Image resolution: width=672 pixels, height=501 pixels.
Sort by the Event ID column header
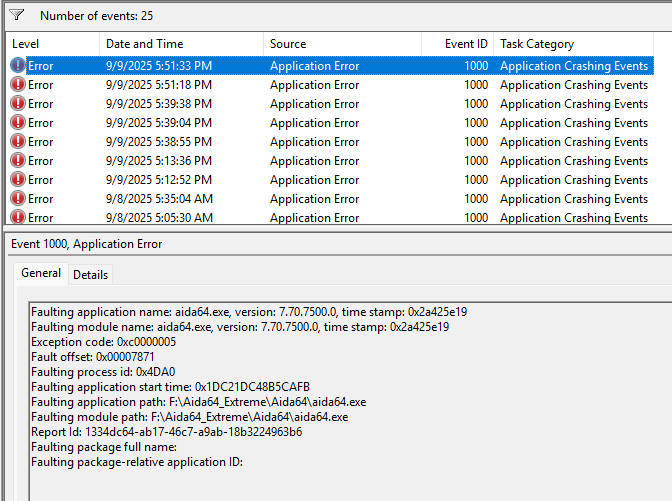457,44
